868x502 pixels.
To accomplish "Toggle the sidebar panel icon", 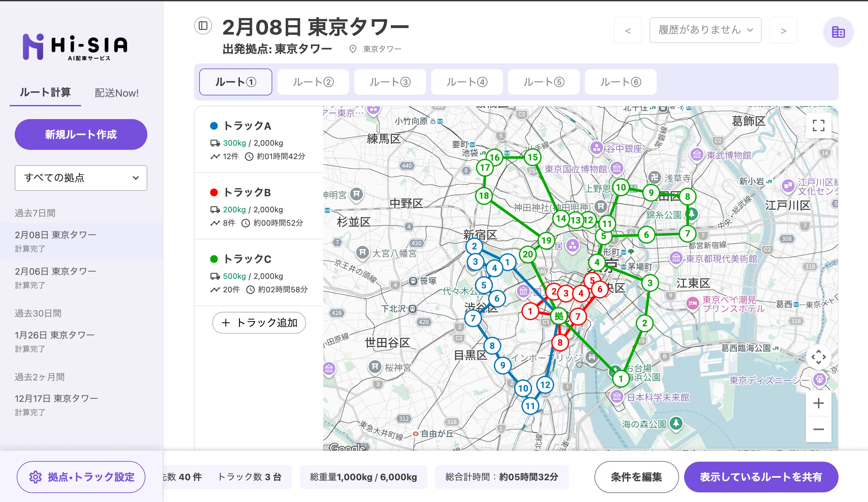I will (203, 26).
